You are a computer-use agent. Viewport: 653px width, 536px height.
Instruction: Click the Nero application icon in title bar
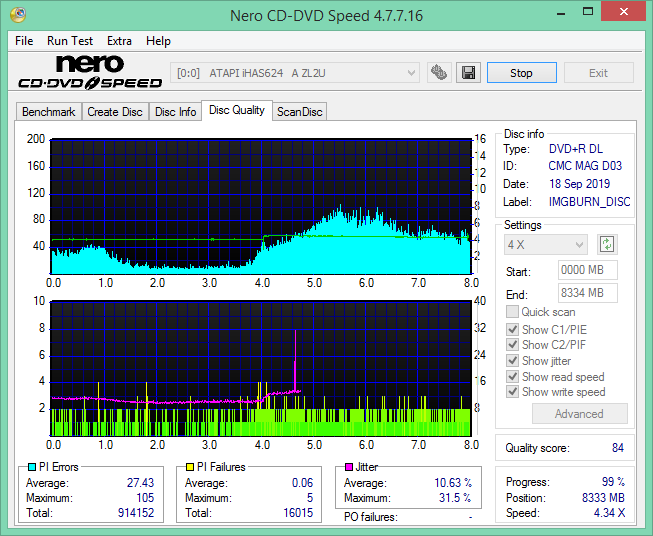pyautogui.click(x=18, y=15)
